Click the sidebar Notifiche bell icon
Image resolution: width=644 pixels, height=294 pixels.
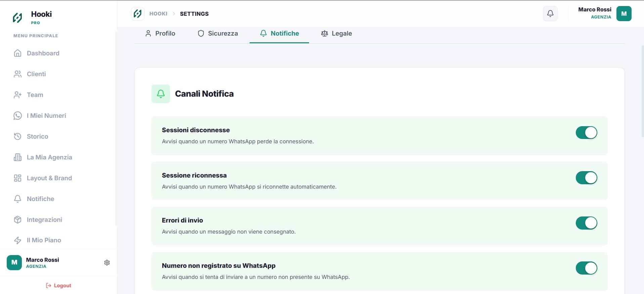[x=18, y=199]
